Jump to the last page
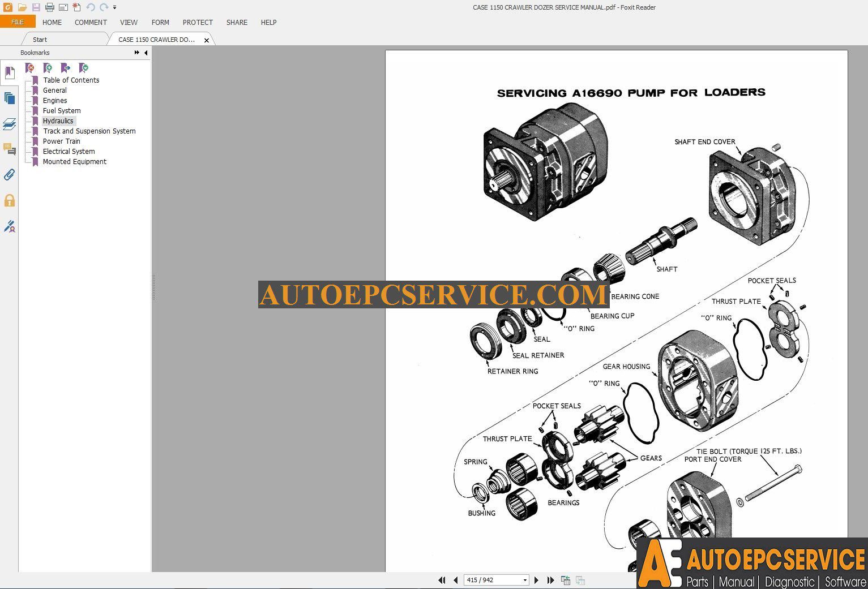The width and height of the screenshot is (868, 589). (x=550, y=580)
